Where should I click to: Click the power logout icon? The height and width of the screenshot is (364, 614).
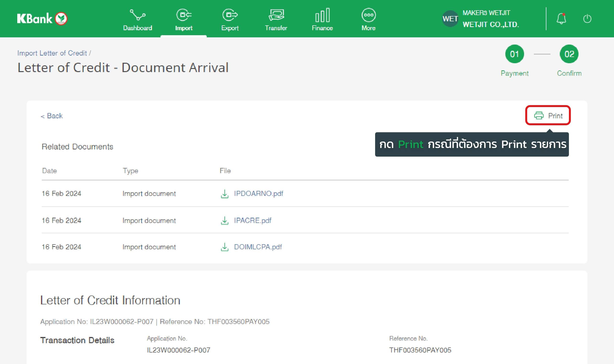point(587,19)
